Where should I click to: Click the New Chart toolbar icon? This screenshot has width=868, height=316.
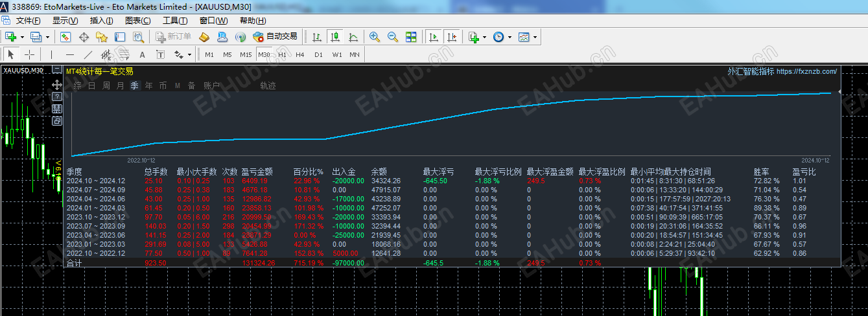pyautogui.click(x=10, y=37)
